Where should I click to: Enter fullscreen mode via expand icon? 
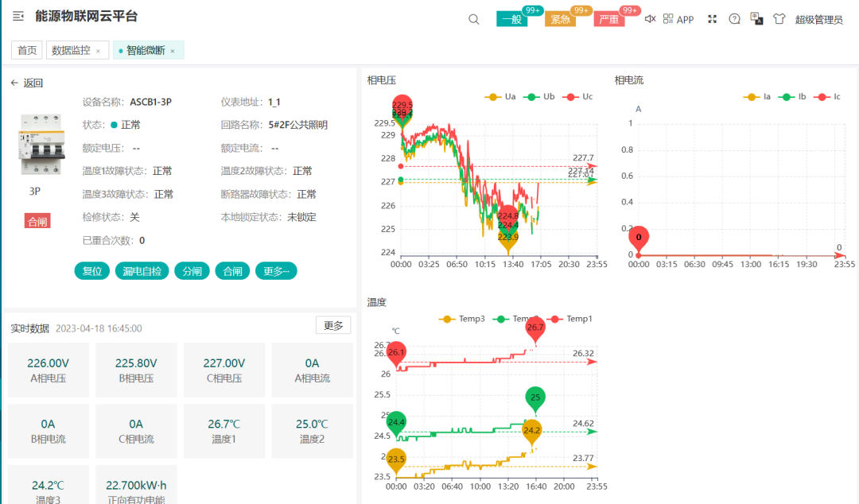pyautogui.click(x=711, y=18)
